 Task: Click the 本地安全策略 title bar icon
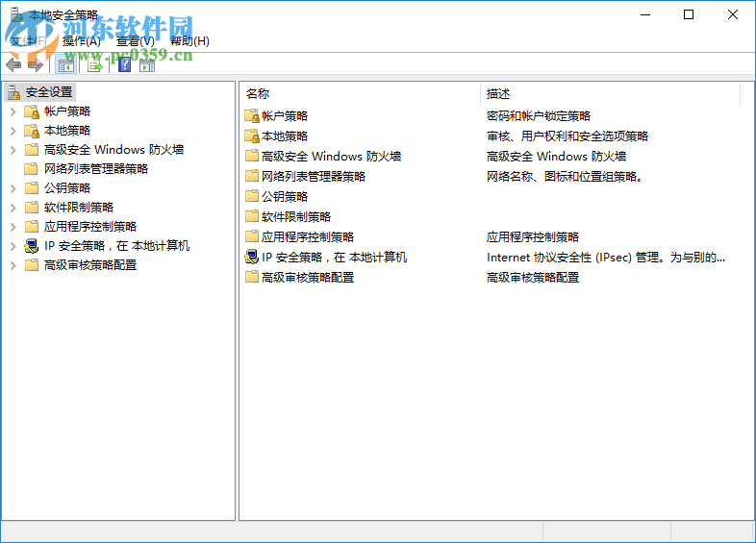(16, 15)
